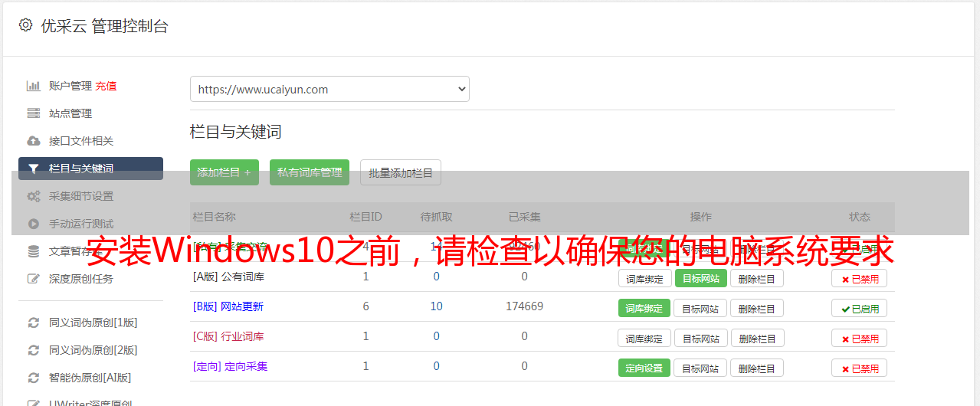Click the gears icon for 采集细节设置
This screenshot has height=406, width=980.
pos(33,196)
